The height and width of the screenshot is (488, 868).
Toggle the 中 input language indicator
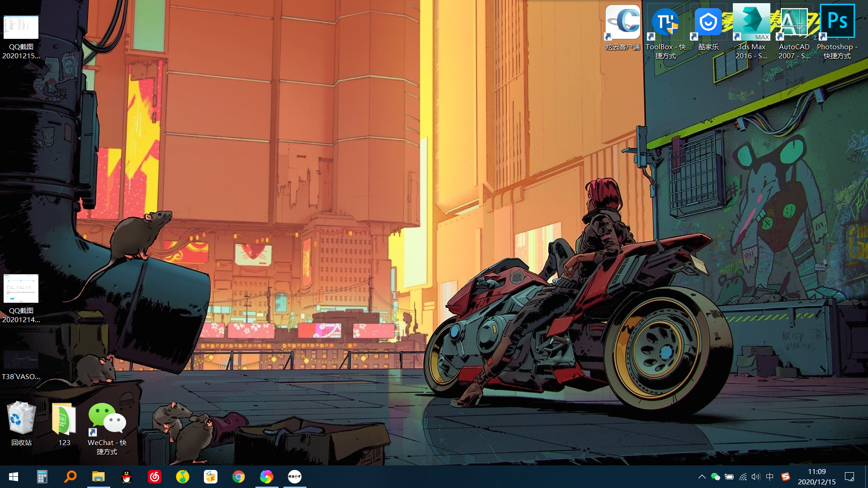pyautogui.click(x=770, y=477)
